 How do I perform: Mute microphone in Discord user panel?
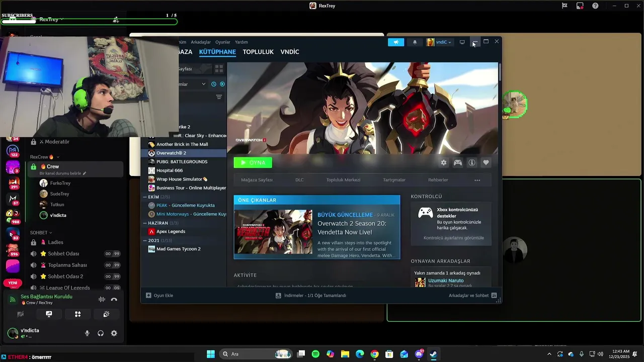(87, 333)
